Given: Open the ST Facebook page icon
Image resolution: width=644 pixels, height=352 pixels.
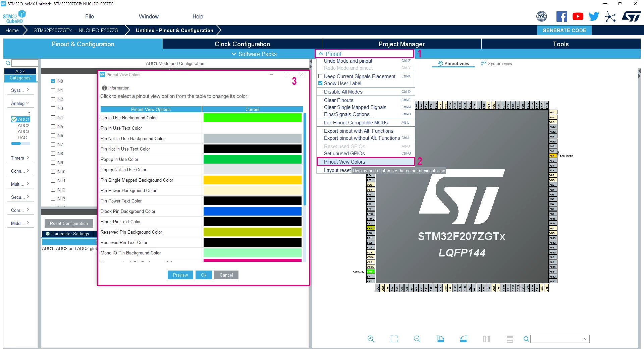Looking at the screenshot, I should (562, 16).
